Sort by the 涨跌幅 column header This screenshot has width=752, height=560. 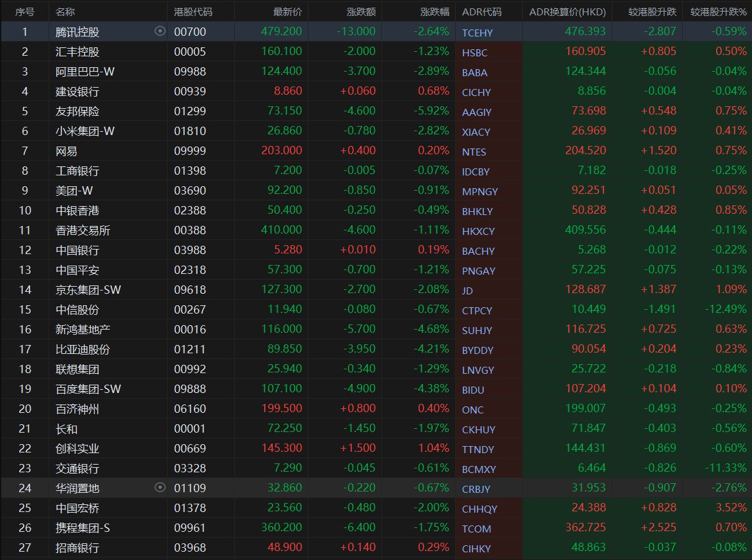(435, 12)
